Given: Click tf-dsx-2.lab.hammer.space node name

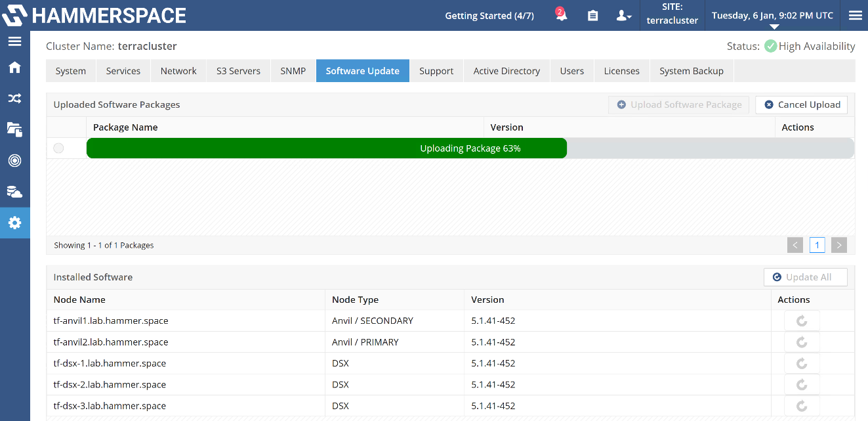Looking at the screenshot, I should 110,385.
